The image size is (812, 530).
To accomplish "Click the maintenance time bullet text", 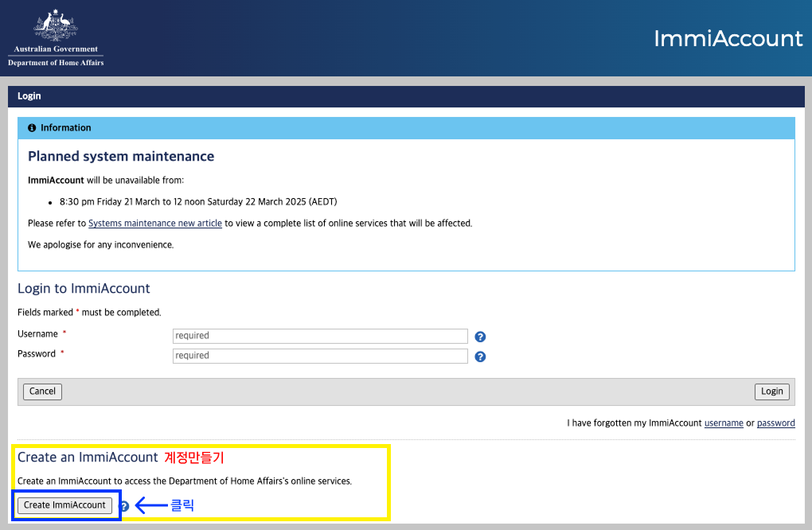I will (x=198, y=201).
